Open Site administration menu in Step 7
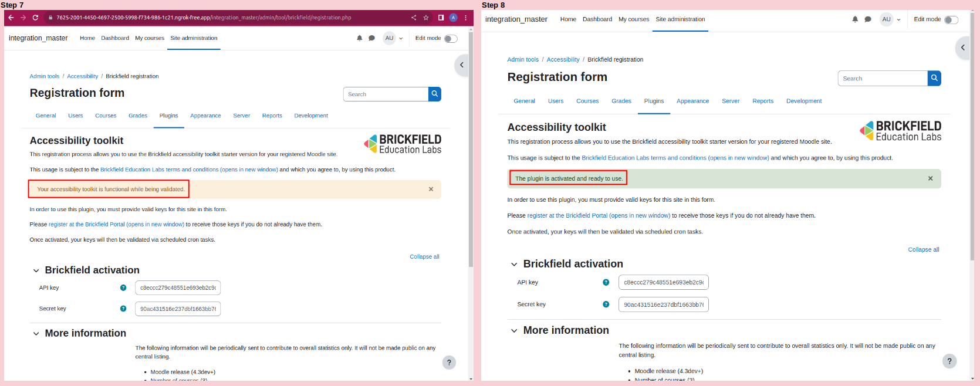This screenshot has width=980, height=386. (194, 38)
